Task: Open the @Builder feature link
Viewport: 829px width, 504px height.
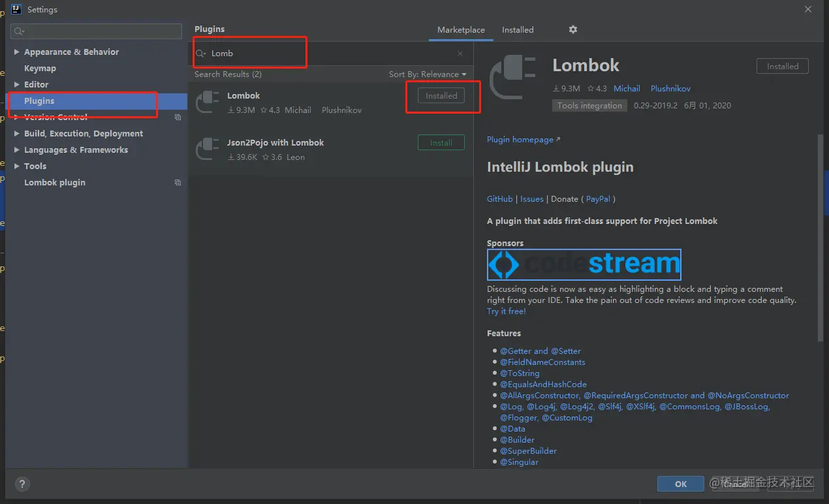Action: [517, 440]
